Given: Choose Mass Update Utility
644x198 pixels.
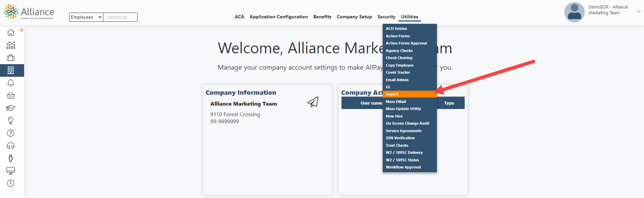Looking at the screenshot, I should (x=410, y=109).
